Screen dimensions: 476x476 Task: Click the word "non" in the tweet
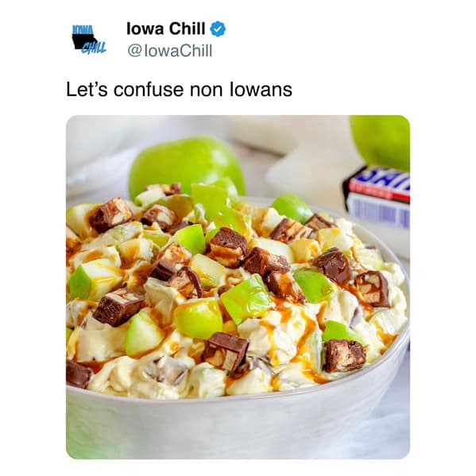click(x=207, y=91)
